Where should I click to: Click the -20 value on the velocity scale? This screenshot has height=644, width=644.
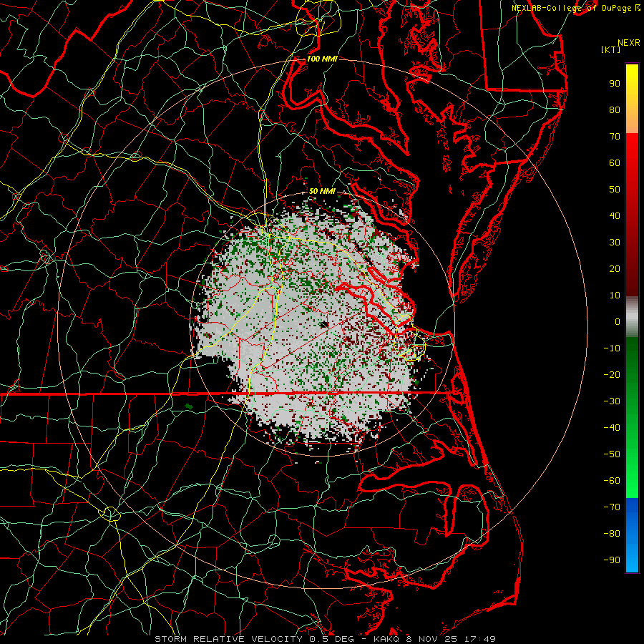612,374
